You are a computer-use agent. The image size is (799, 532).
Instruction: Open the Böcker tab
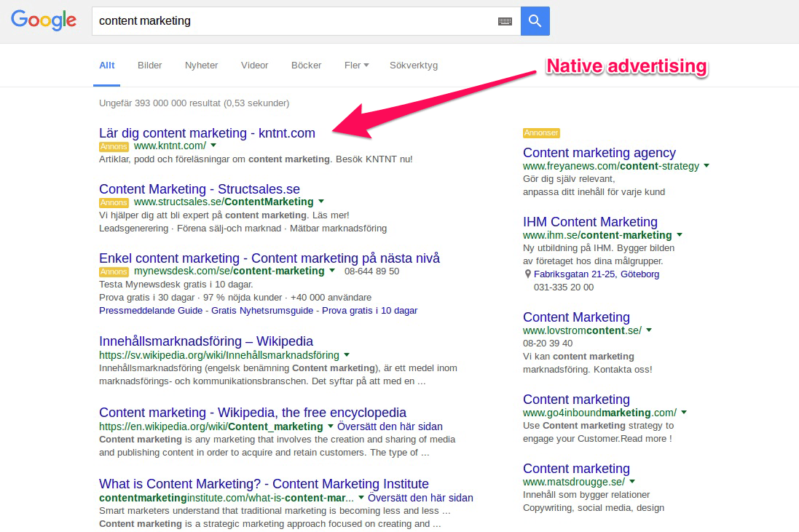click(x=306, y=65)
